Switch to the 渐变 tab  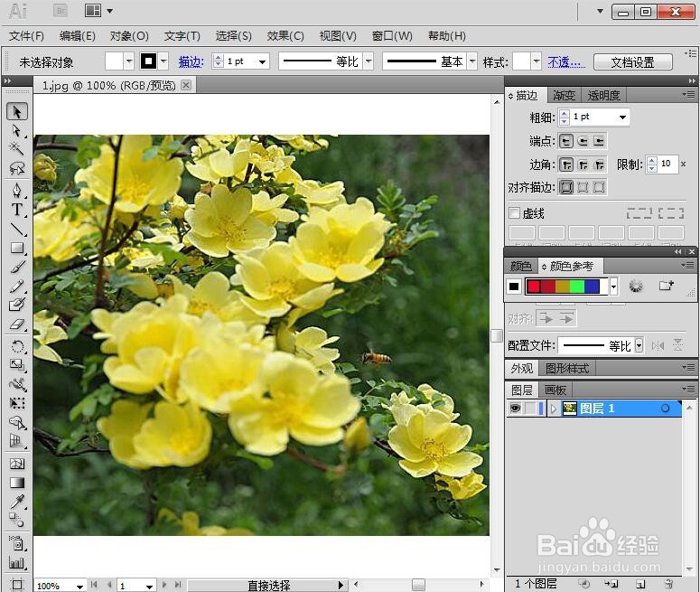(x=564, y=95)
